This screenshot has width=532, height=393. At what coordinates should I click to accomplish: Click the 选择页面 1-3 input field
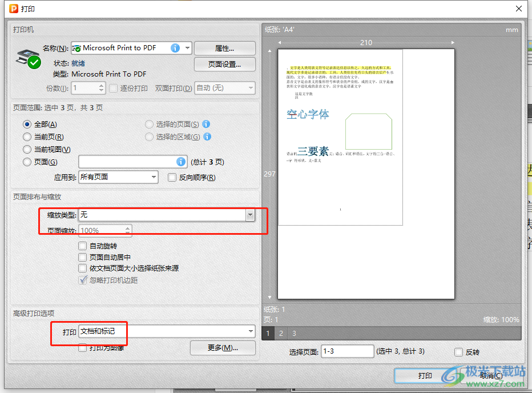coord(348,351)
